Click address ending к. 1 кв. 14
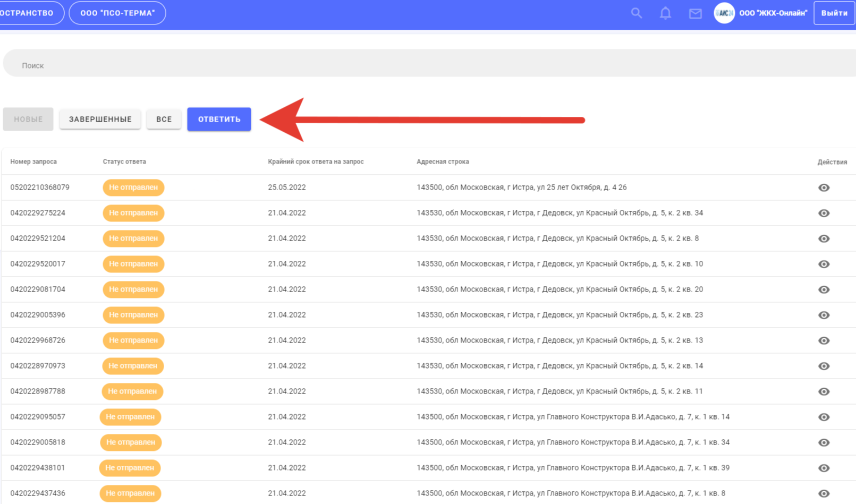856x504 pixels. point(573,417)
